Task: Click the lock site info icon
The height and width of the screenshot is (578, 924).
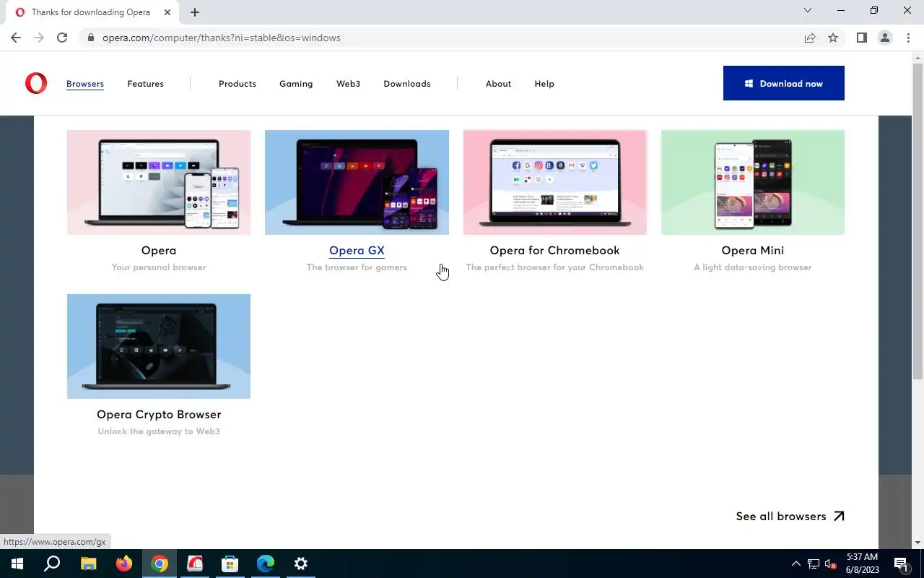Action: tap(90, 38)
